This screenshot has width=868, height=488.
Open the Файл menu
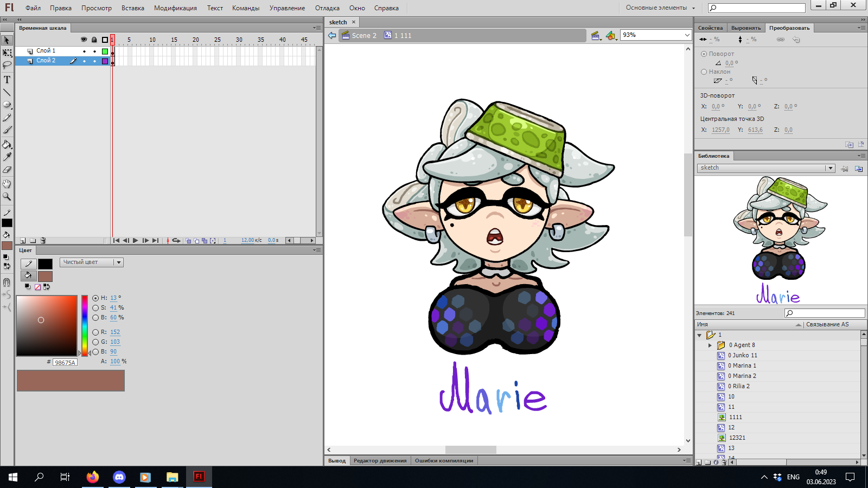tap(33, 8)
